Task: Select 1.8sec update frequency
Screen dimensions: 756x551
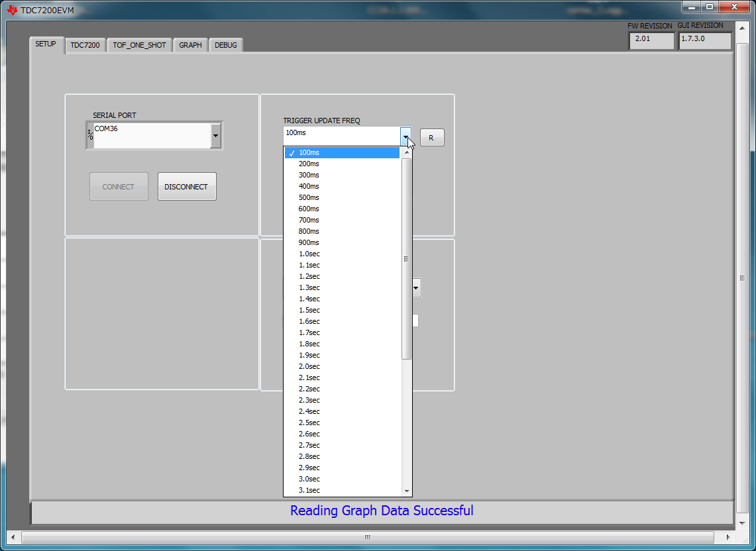Action: point(343,344)
